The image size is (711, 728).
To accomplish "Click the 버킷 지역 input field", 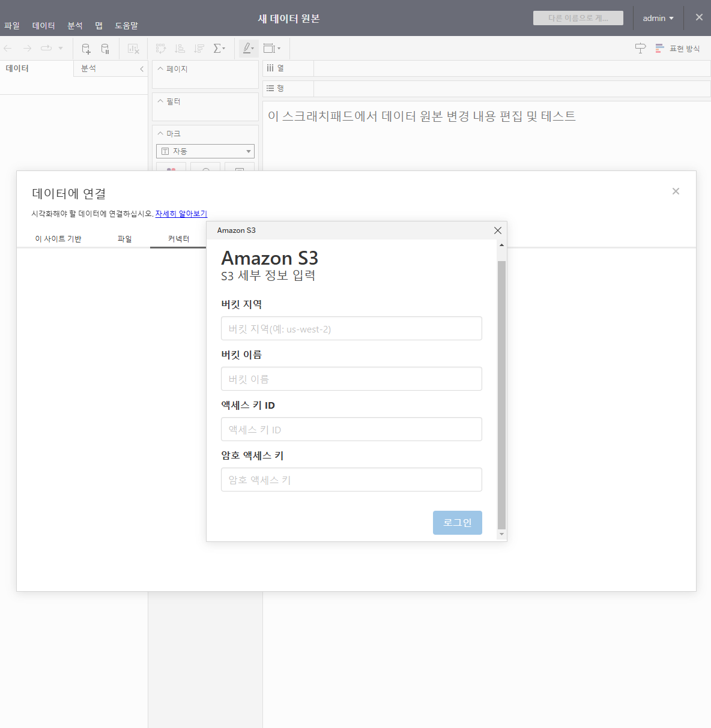I will [351, 328].
